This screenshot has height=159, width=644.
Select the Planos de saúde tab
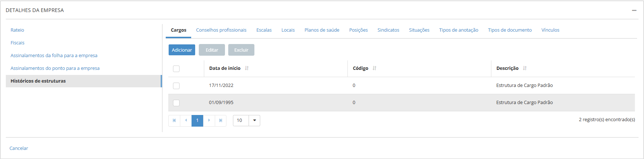322,30
